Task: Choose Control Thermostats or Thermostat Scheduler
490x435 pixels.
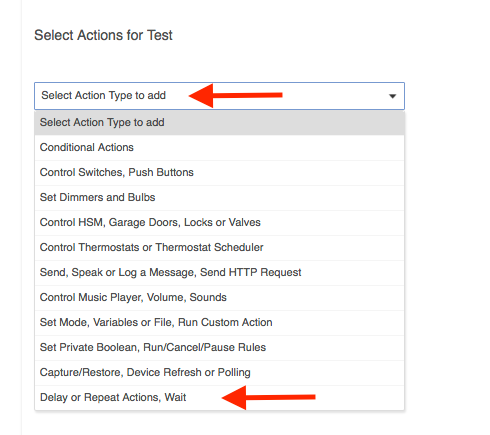Action: pos(219,247)
